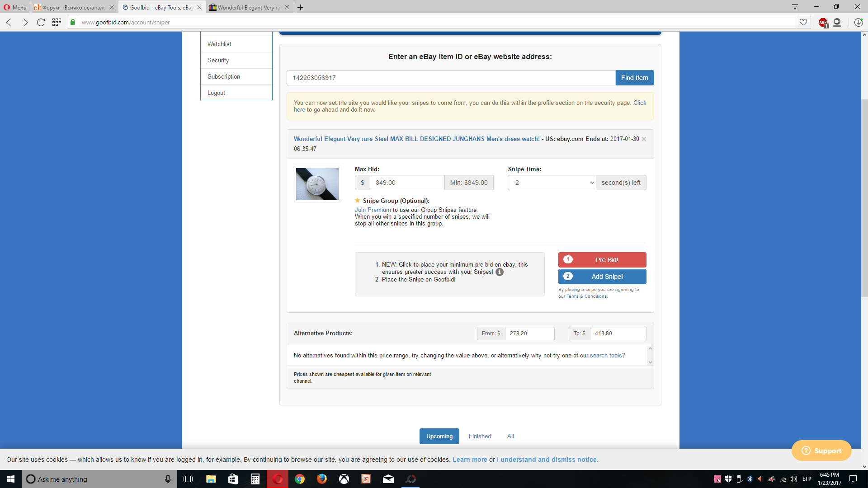Image resolution: width=868 pixels, height=488 pixels.
Task: Close the Goofbid tab
Action: [x=199, y=7]
